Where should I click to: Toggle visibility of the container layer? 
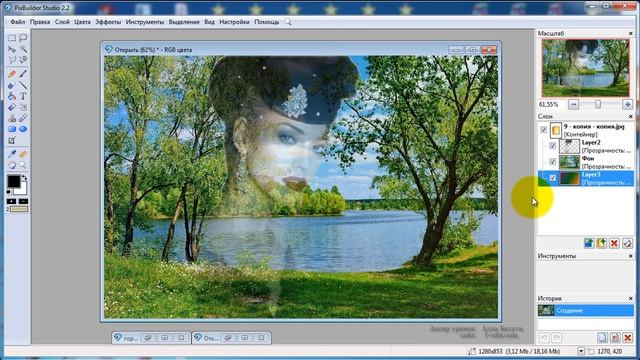(543, 129)
